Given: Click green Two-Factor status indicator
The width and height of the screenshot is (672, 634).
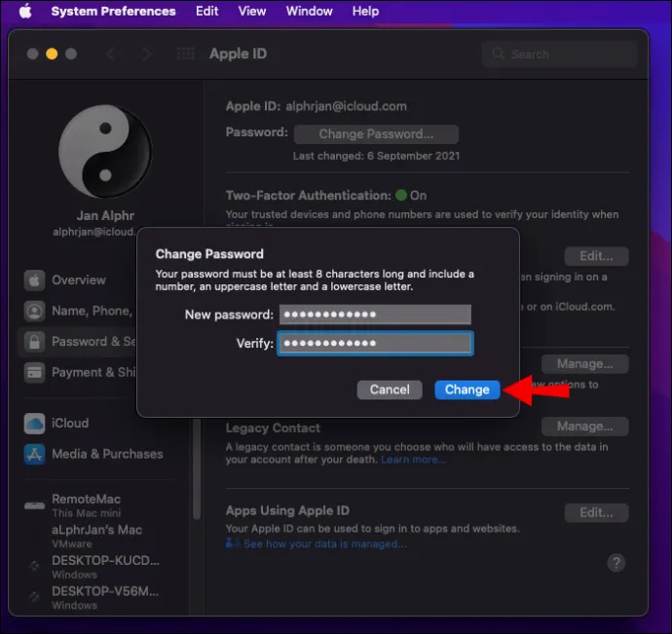Looking at the screenshot, I should 400,196.
